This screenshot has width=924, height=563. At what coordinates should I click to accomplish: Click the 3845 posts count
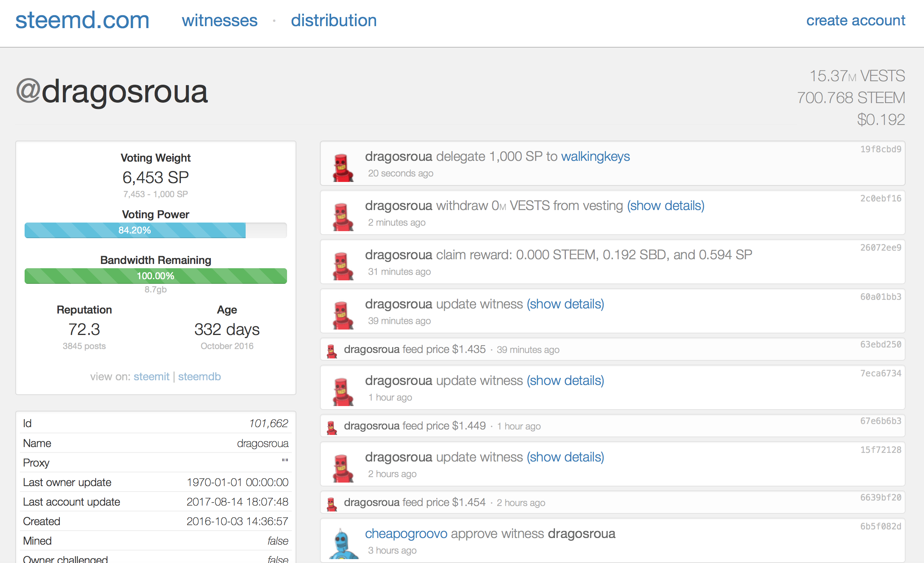(84, 346)
